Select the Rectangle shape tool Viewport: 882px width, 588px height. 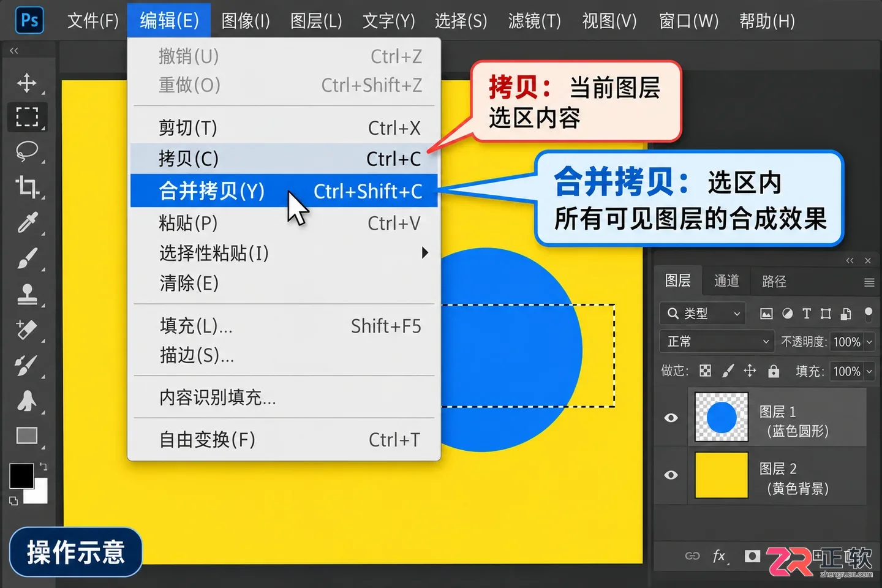(x=27, y=435)
